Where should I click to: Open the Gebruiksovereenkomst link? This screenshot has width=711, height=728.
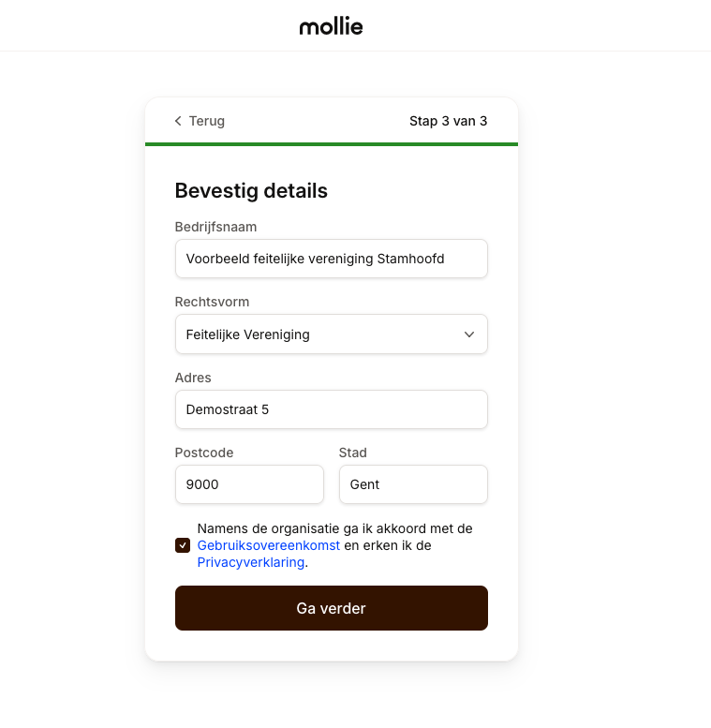point(268,545)
